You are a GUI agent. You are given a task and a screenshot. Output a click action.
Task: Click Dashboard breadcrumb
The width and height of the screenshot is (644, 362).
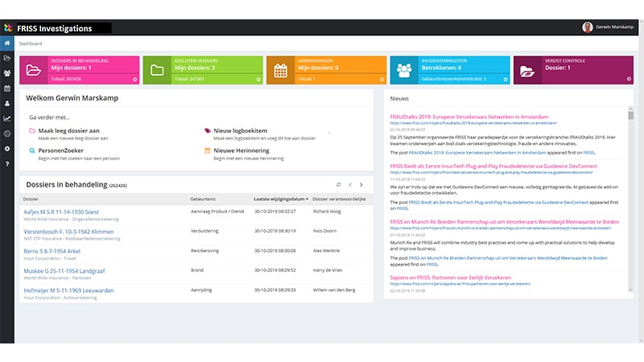coord(31,43)
